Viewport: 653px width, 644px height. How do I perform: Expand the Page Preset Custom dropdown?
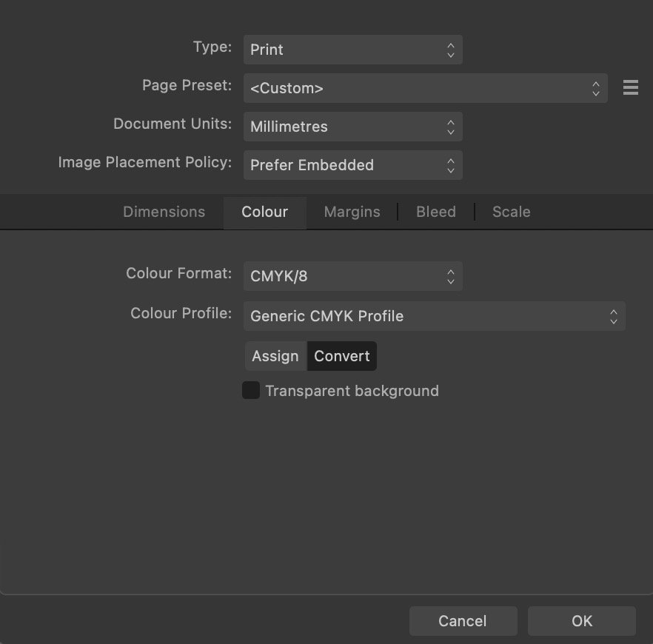click(x=425, y=88)
